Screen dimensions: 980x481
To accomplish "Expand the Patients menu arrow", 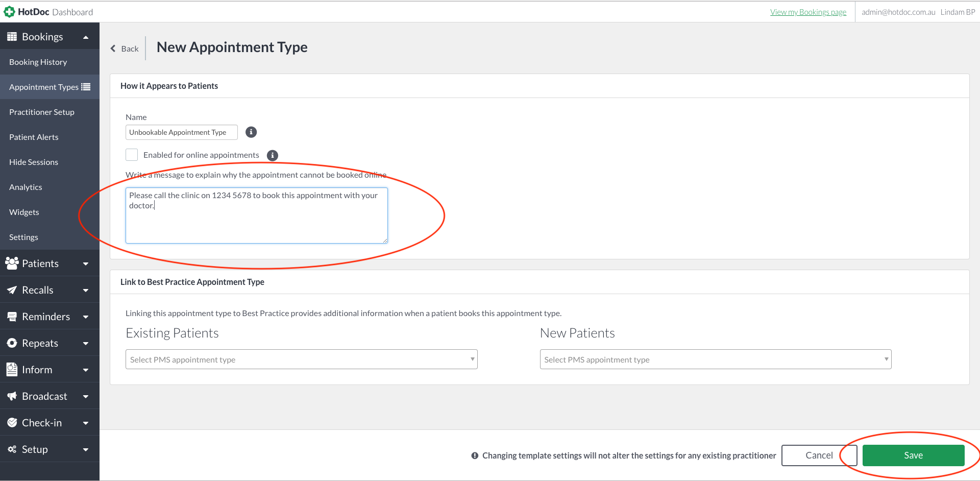I will [x=86, y=264].
